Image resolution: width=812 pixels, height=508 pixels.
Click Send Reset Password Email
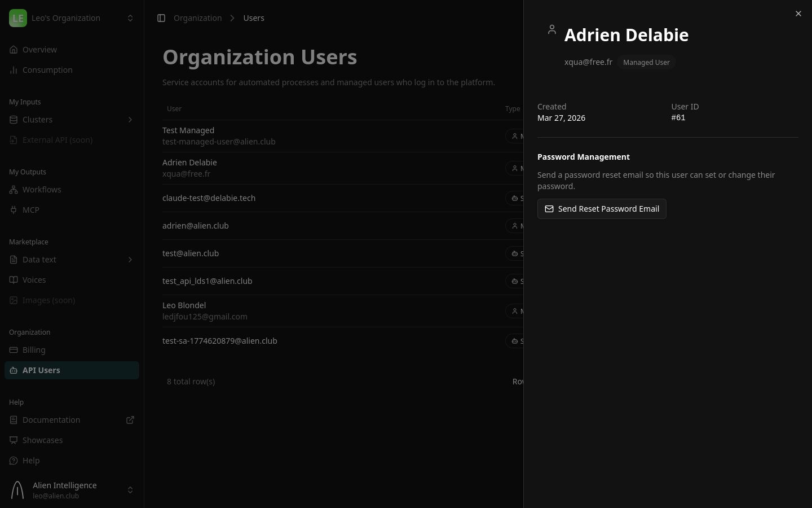602,209
